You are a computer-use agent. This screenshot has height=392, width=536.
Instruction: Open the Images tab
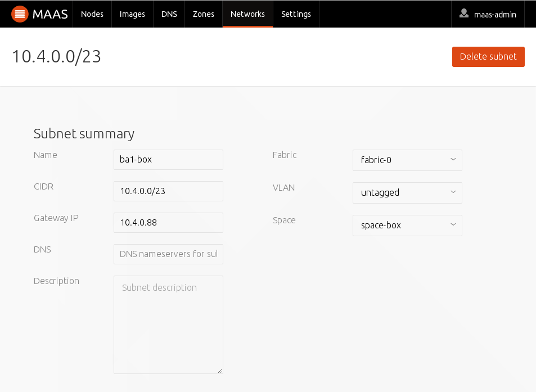(x=132, y=14)
